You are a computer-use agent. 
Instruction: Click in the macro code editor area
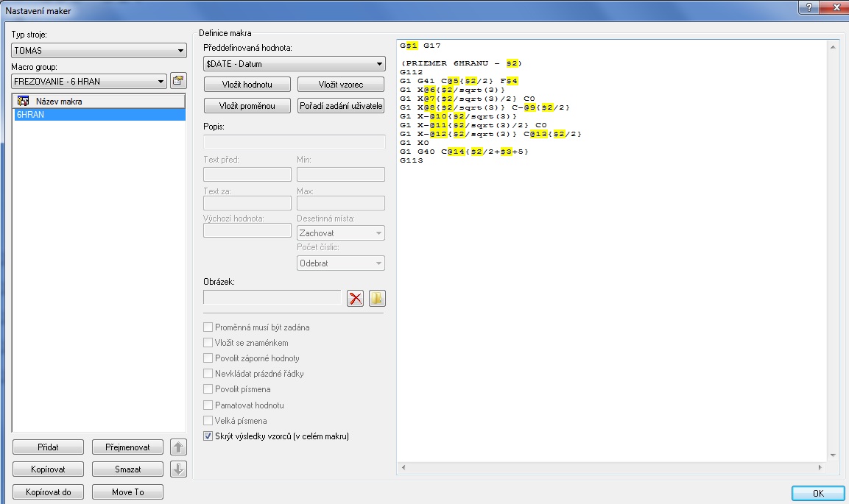point(611,294)
